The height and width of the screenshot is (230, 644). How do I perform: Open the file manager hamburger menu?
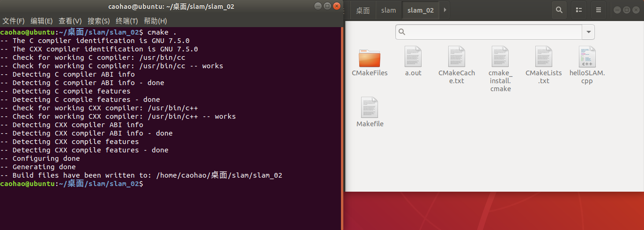tap(598, 10)
